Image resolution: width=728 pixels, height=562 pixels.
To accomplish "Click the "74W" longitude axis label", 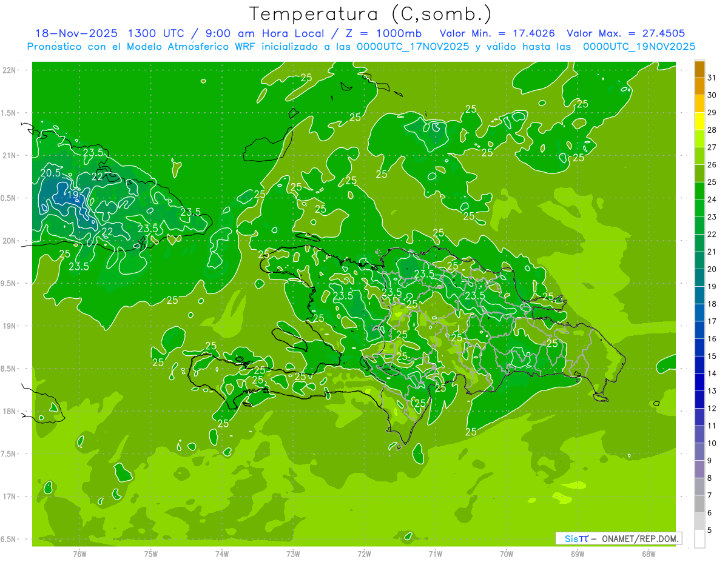I will (222, 554).
